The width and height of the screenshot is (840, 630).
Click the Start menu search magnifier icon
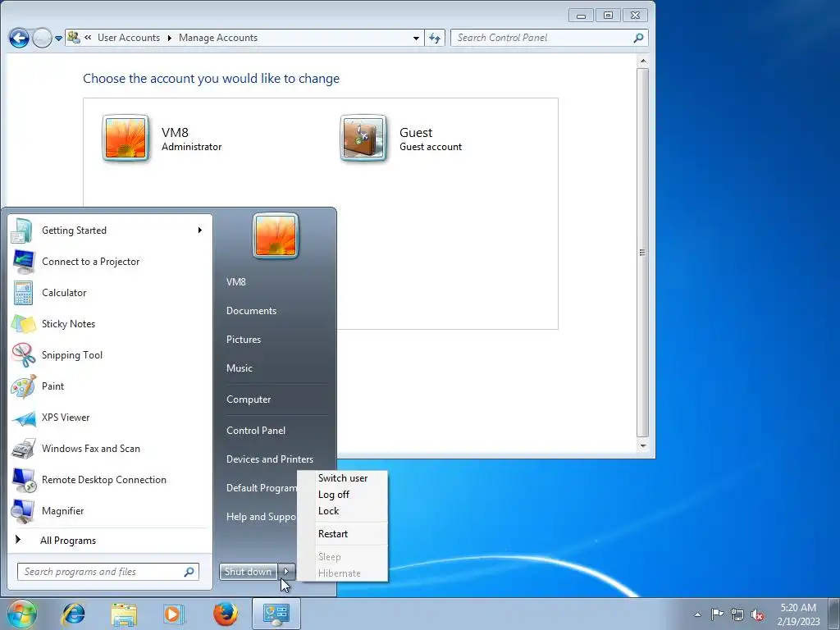[x=189, y=572]
